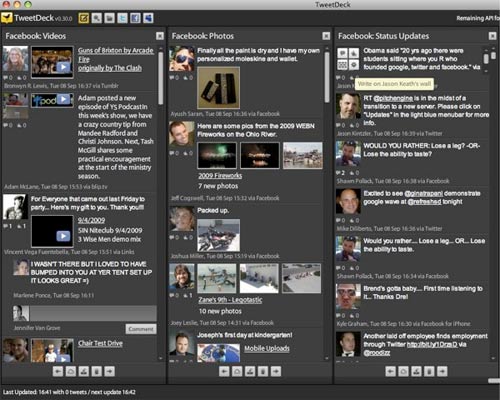
Task: Open the 2009 Fireworks album link
Action: pos(220,176)
